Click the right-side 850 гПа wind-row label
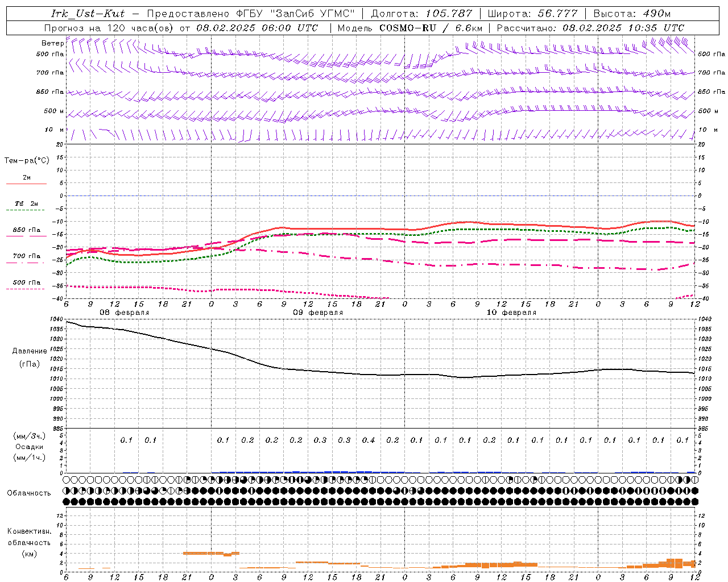 point(712,92)
